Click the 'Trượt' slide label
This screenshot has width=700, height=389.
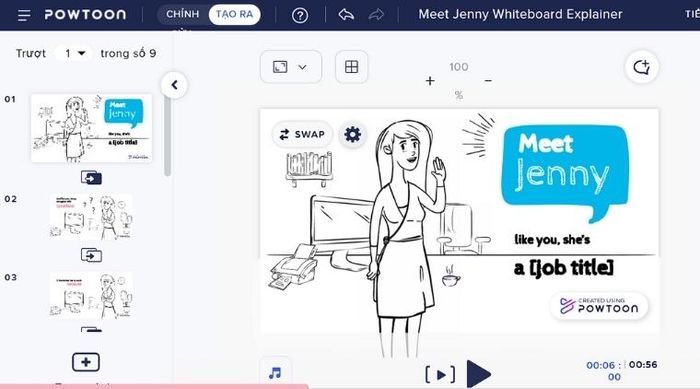pyautogui.click(x=31, y=54)
